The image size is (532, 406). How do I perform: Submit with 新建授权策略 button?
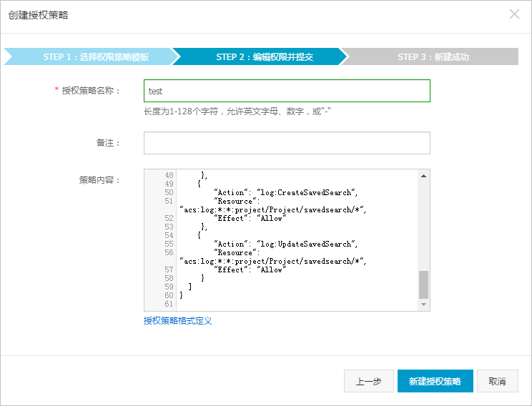click(x=435, y=381)
